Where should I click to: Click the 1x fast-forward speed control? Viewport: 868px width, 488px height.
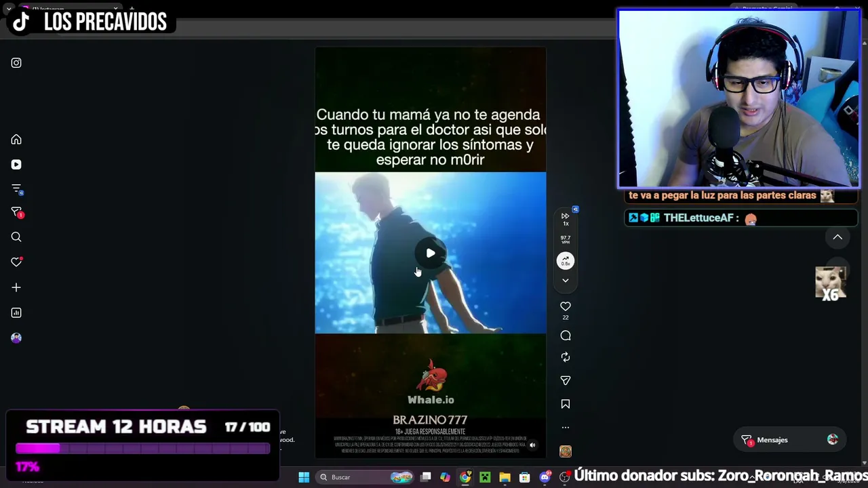click(x=566, y=219)
